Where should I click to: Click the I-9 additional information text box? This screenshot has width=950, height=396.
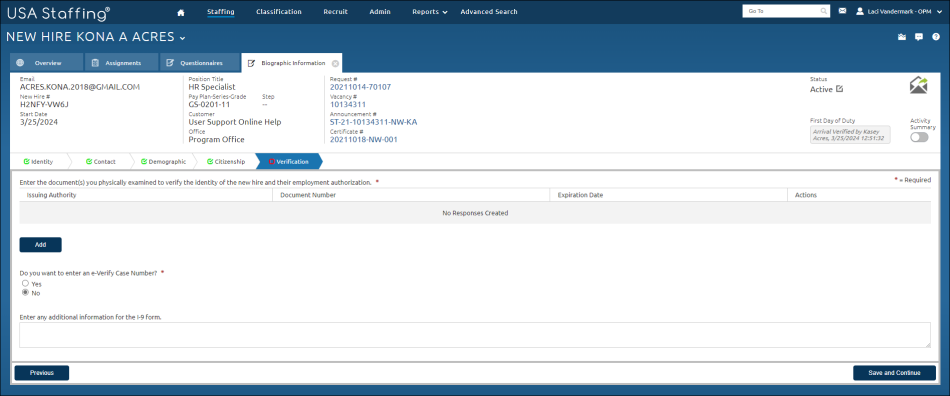coord(475,335)
